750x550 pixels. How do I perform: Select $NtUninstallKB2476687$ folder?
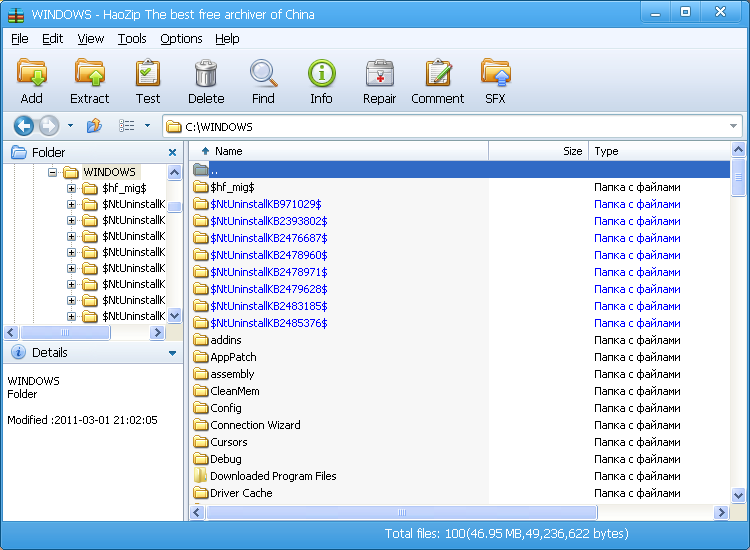pos(269,238)
